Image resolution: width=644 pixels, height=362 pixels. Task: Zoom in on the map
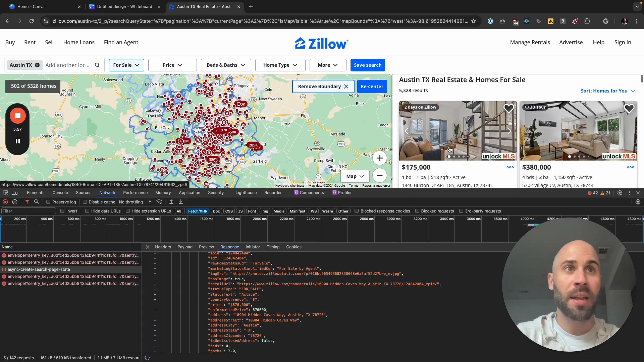[380, 158]
